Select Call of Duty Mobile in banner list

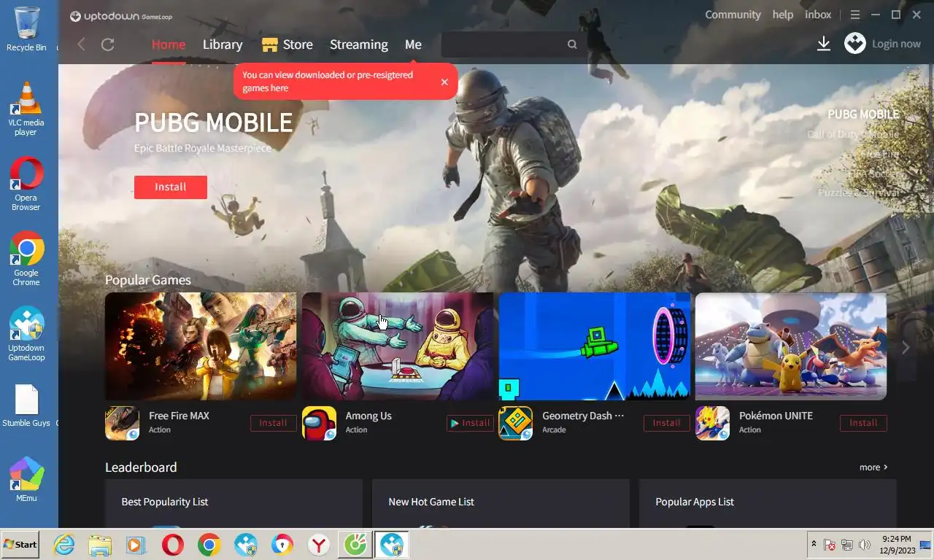(853, 134)
